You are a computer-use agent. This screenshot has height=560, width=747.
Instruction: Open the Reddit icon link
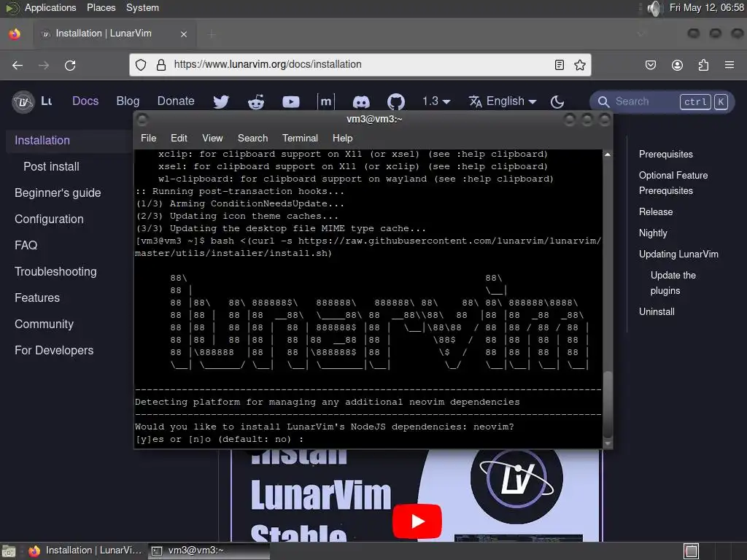point(256,101)
